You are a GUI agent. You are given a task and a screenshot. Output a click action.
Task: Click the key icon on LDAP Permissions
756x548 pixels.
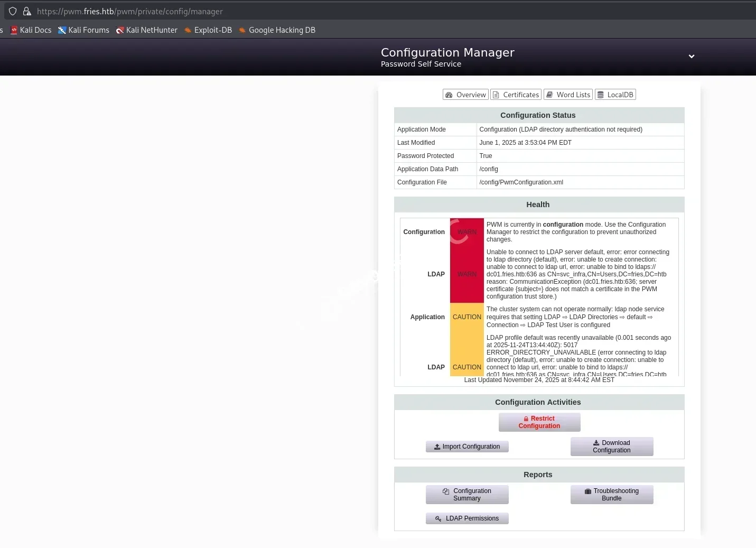pos(438,519)
